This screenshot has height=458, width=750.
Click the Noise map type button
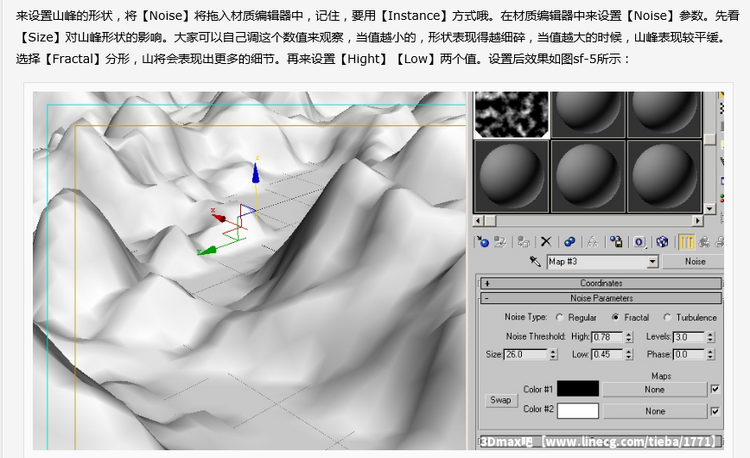tap(695, 262)
